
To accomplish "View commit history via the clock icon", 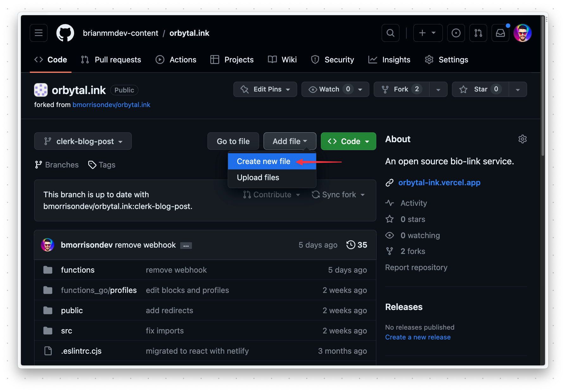I will 351,244.
